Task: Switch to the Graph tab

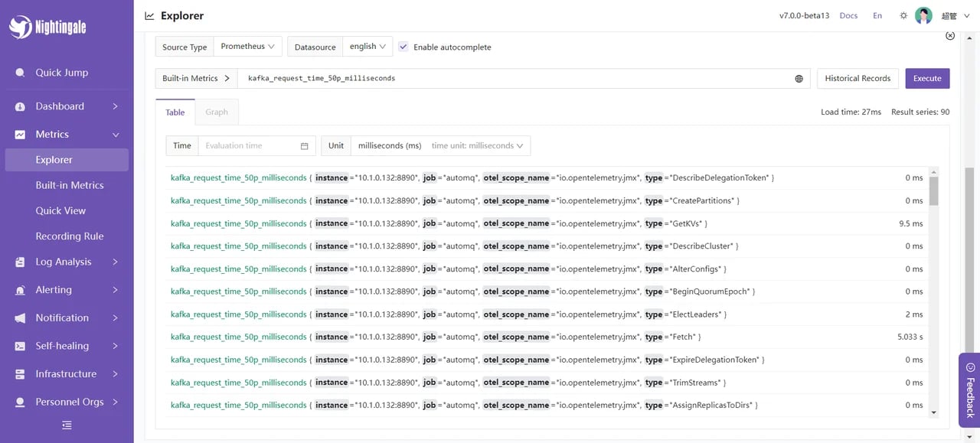Action: [217, 112]
